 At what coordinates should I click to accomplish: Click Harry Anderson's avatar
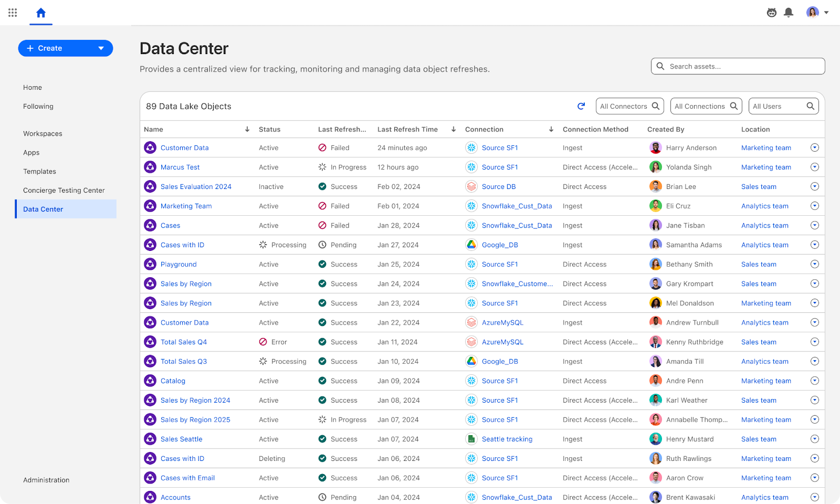click(x=655, y=148)
